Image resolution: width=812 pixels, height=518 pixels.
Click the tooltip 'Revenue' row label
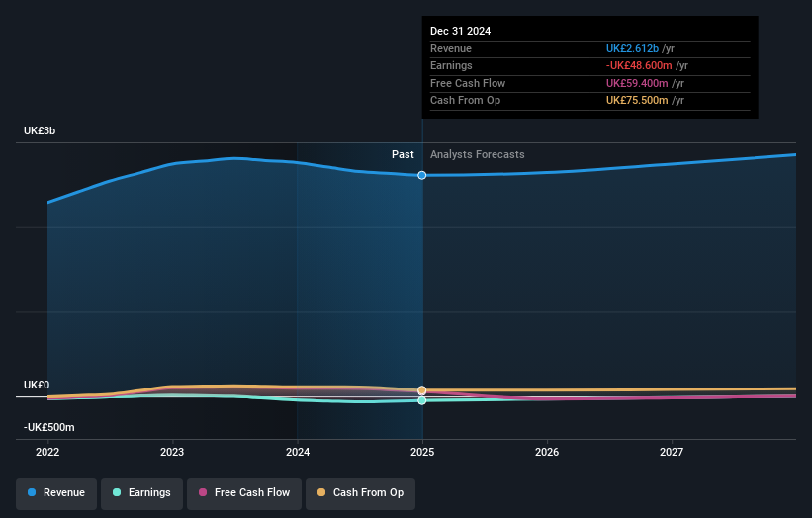(x=451, y=48)
